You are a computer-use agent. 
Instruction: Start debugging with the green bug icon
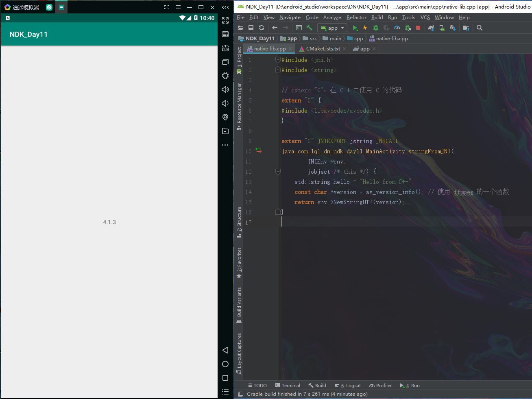[376, 28]
